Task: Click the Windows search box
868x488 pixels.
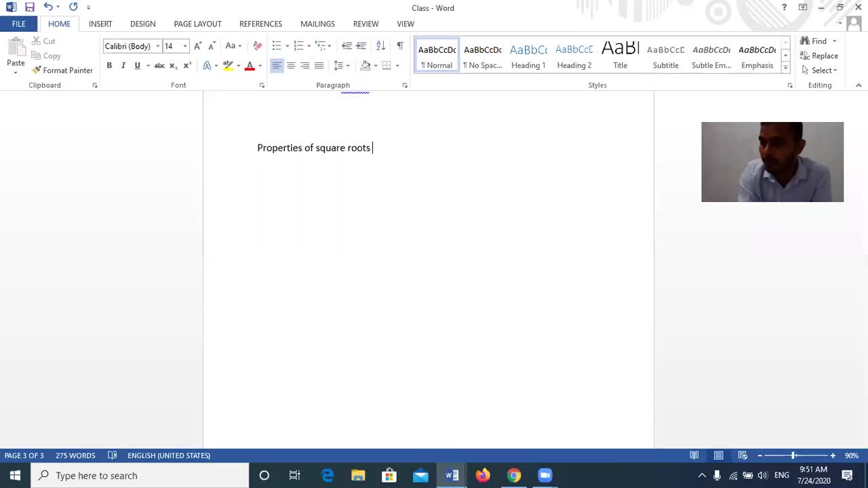Action: 140,476
